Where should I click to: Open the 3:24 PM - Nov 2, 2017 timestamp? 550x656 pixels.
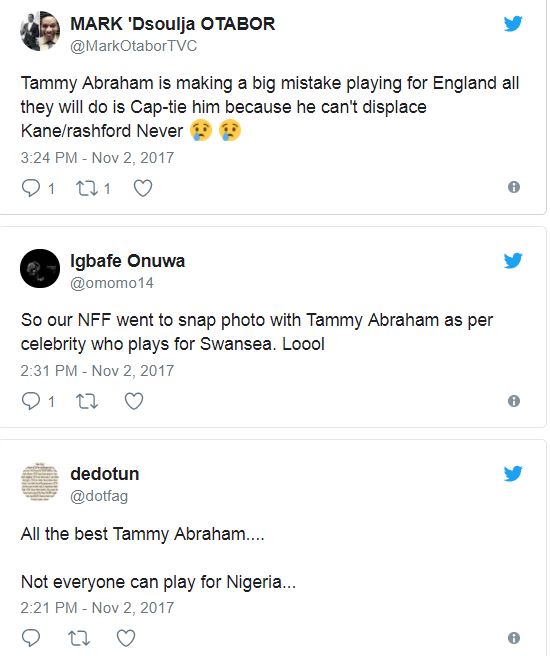point(97,158)
